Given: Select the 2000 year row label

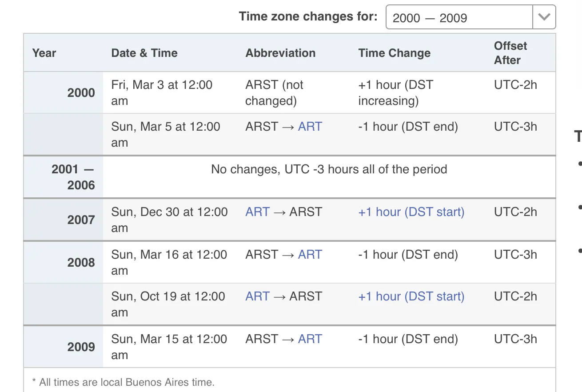Looking at the screenshot, I should (x=81, y=93).
